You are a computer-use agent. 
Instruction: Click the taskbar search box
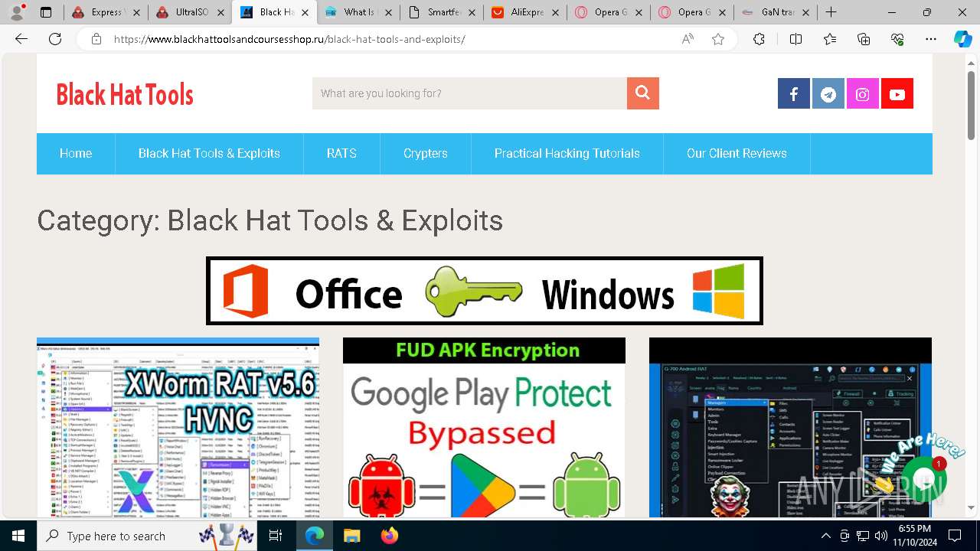[x=147, y=536]
